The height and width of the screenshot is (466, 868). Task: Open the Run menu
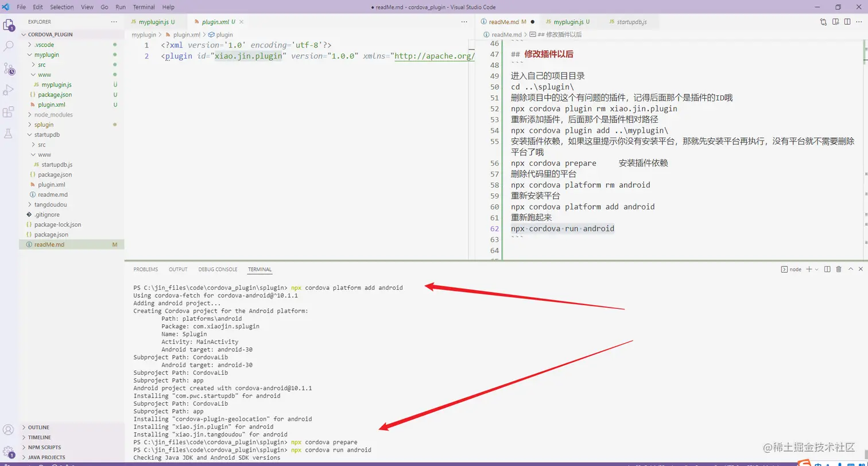point(121,7)
